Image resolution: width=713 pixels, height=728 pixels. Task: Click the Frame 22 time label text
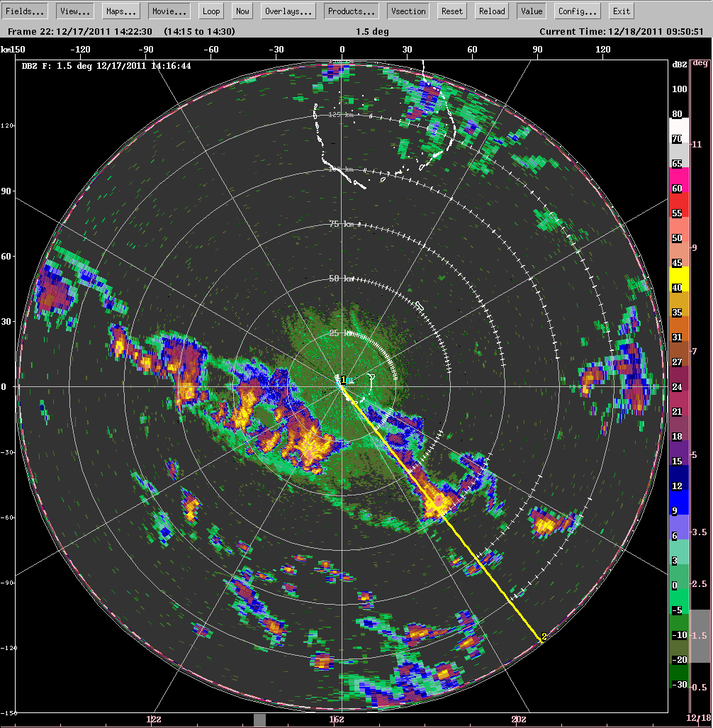80,32
